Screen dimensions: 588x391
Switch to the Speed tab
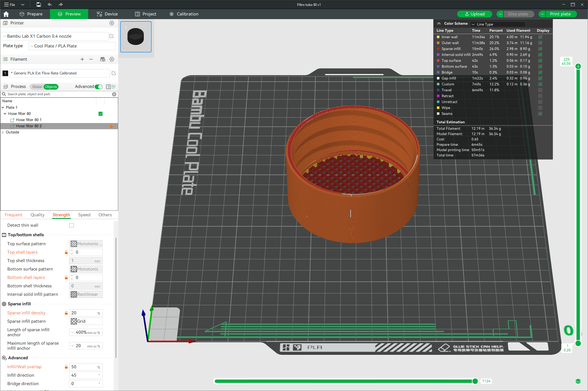(84, 215)
